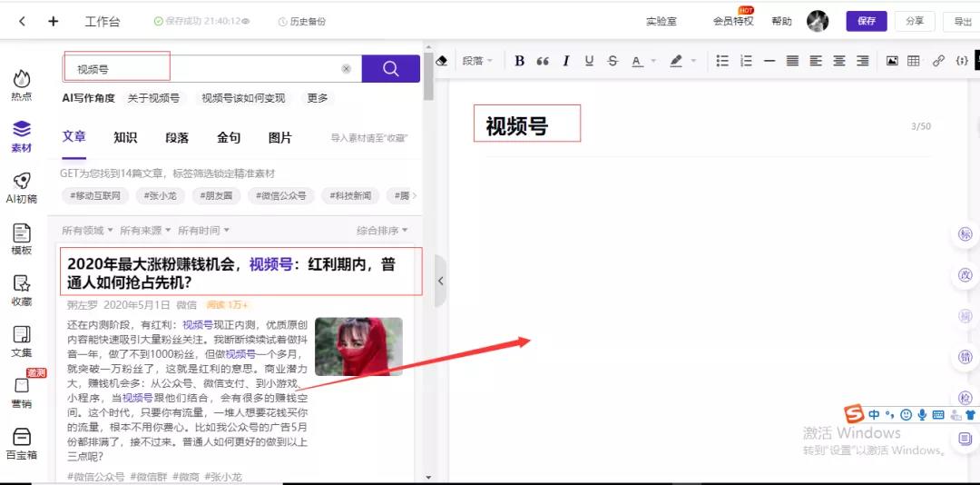The width and height of the screenshot is (980, 485).
Task: Show more tags with the right chevron
Action: coord(414,196)
